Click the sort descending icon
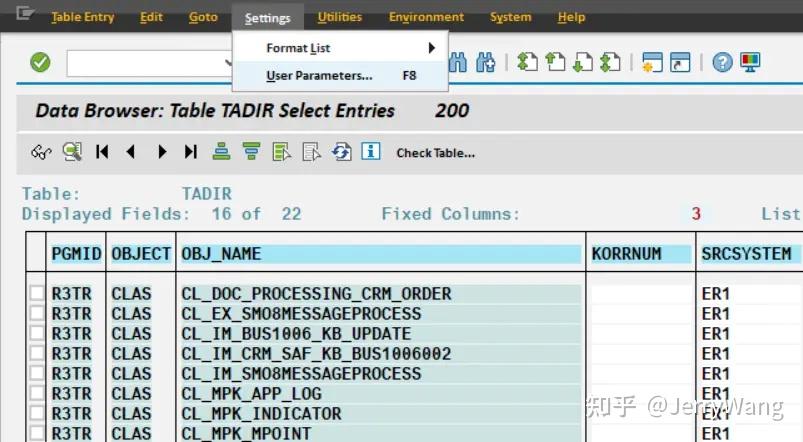 (251, 152)
